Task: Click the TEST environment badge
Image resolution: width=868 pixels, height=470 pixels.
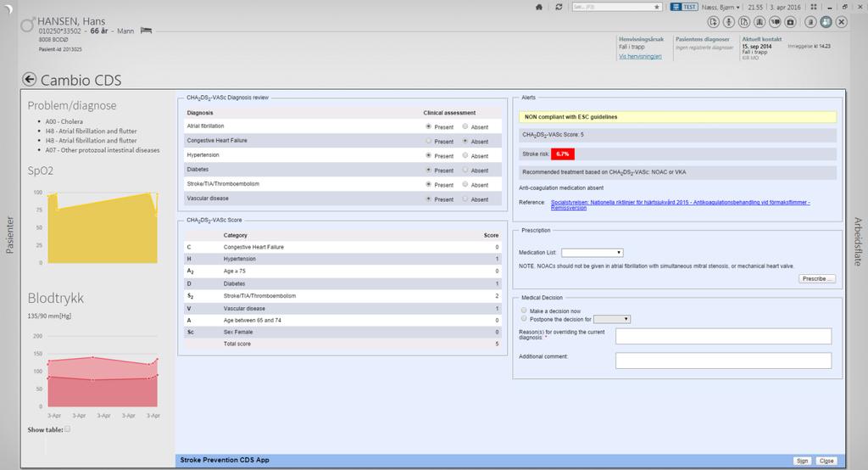Action: point(684,7)
